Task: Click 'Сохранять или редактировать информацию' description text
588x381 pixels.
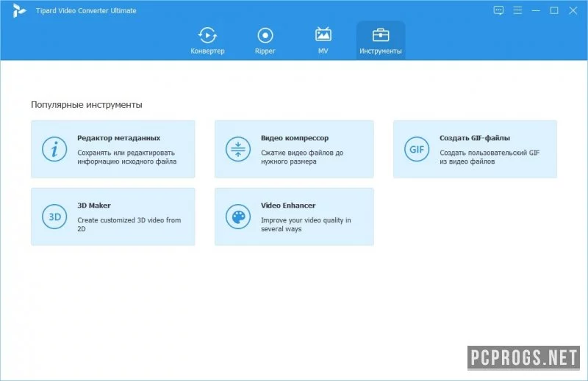Action: pyautogui.click(x=126, y=157)
